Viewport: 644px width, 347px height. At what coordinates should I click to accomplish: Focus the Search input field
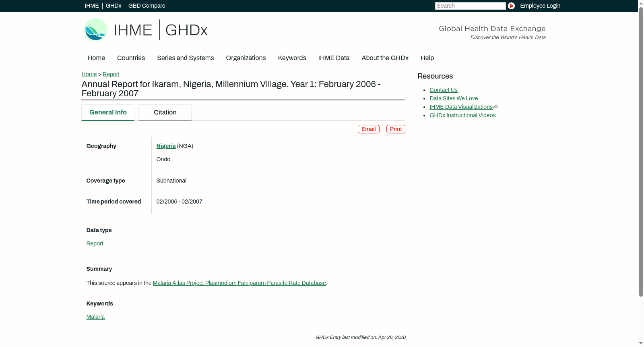coord(470,6)
